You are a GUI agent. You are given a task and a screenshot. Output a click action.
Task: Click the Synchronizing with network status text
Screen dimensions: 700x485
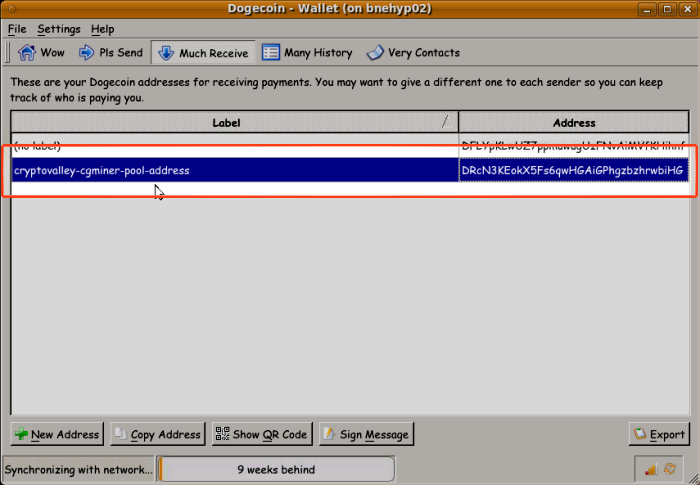(x=79, y=469)
